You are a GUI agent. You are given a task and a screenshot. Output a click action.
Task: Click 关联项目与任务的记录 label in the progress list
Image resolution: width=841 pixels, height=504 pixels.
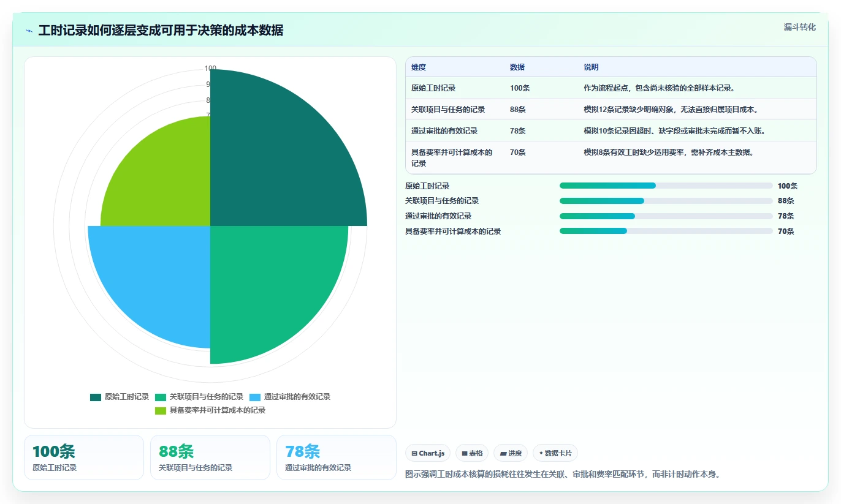(x=442, y=201)
